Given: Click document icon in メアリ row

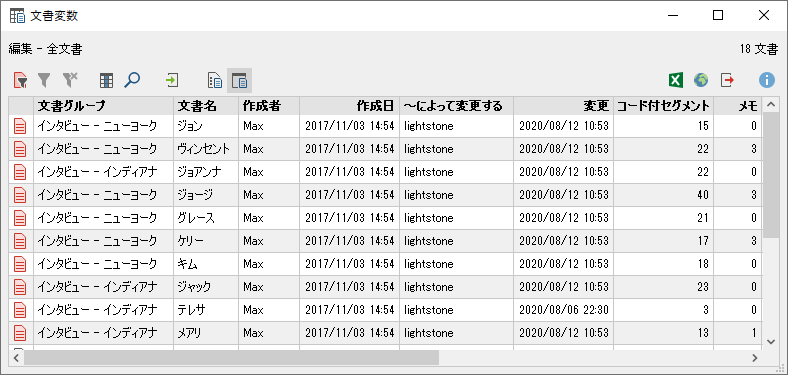Looking at the screenshot, I should click(x=20, y=333).
